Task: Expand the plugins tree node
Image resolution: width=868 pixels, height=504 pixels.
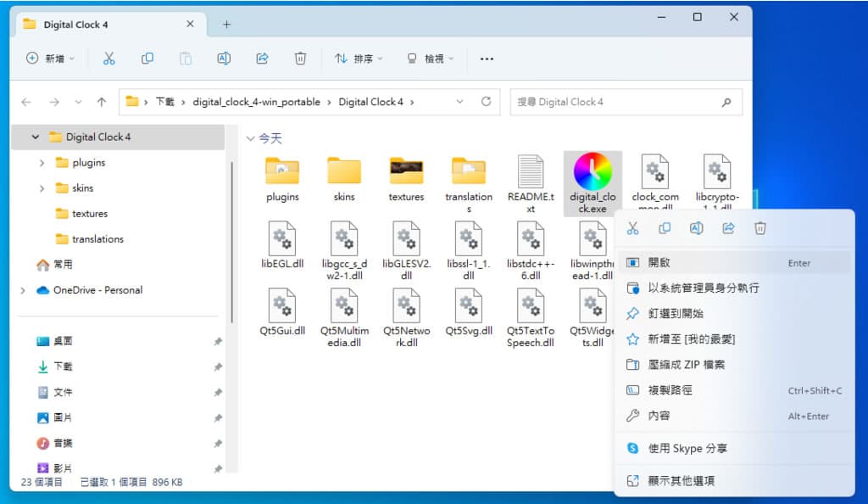Action: (x=42, y=163)
